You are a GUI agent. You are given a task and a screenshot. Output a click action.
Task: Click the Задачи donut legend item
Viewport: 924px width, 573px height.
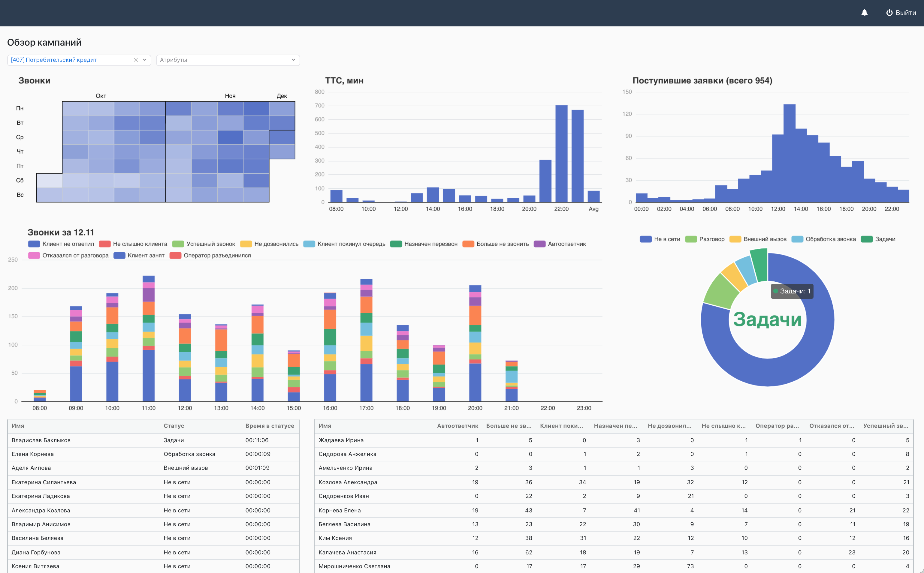point(878,239)
